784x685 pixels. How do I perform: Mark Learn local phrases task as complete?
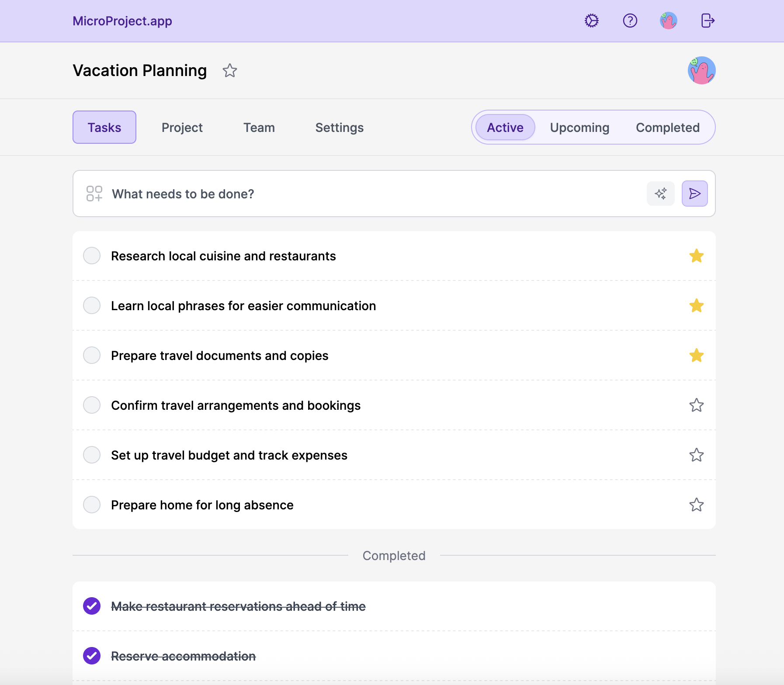pyautogui.click(x=92, y=306)
